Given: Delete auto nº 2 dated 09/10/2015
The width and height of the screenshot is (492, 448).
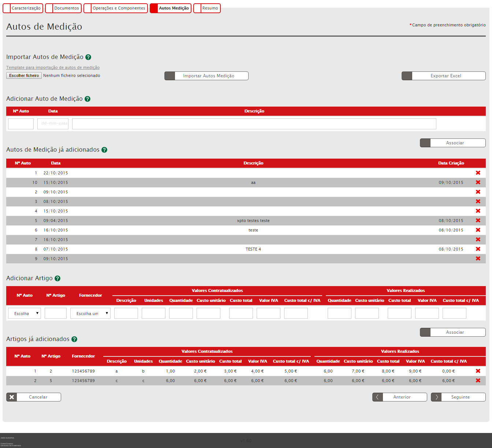Looking at the screenshot, I should pyautogui.click(x=478, y=192).
